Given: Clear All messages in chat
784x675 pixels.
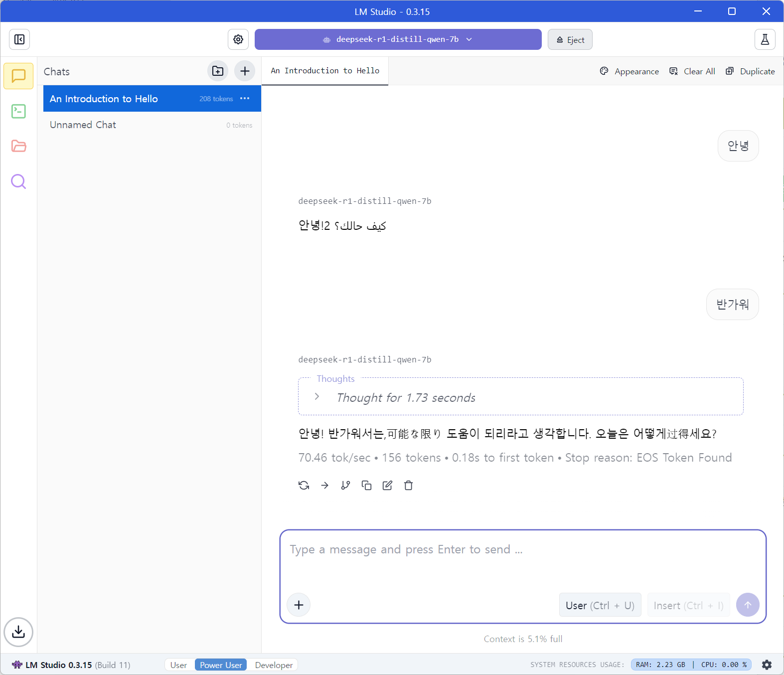Looking at the screenshot, I should click(x=692, y=71).
